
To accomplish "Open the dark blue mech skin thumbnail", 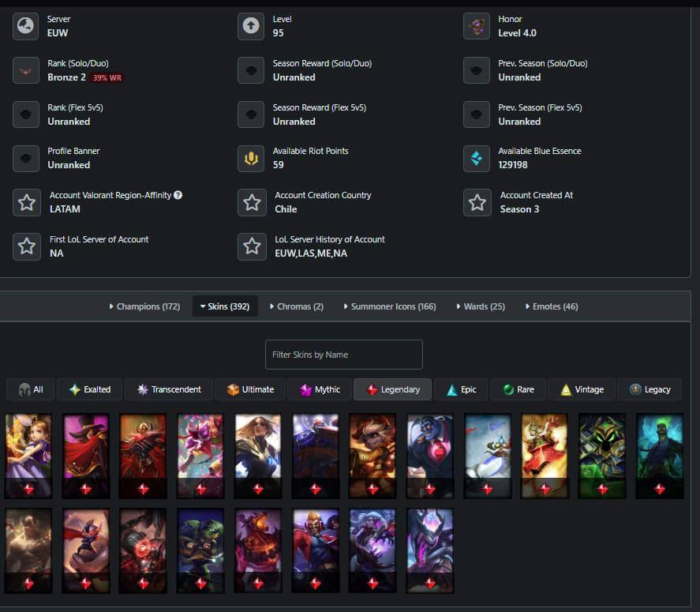I will pos(315,456).
